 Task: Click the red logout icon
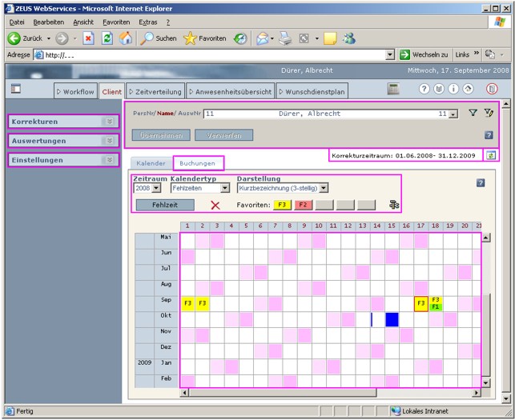492,89
